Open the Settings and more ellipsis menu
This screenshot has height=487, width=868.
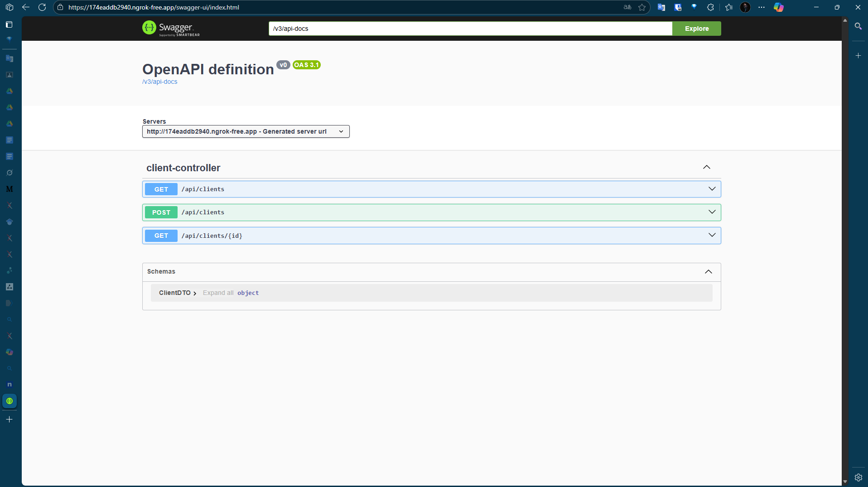[762, 7]
